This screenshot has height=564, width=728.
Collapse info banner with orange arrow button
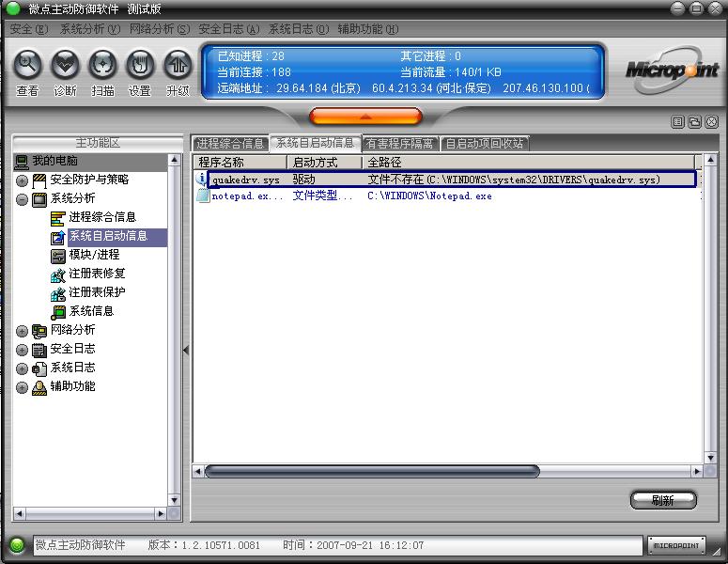click(365, 117)
